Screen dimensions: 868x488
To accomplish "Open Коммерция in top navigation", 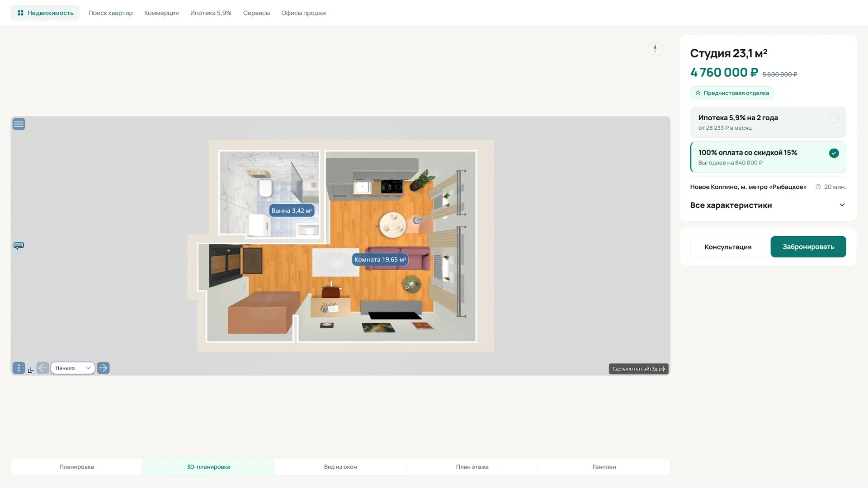I will pyautogui.click(x=161, y=13).
